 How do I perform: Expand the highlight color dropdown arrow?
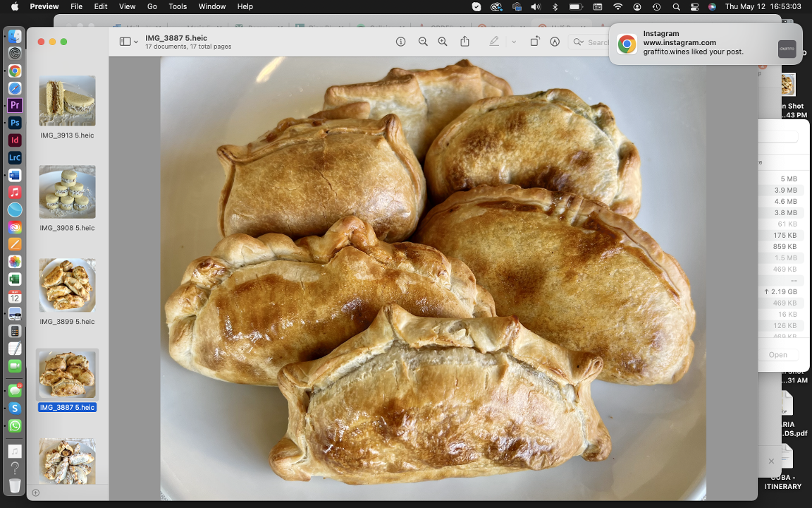tap(514, 42)
